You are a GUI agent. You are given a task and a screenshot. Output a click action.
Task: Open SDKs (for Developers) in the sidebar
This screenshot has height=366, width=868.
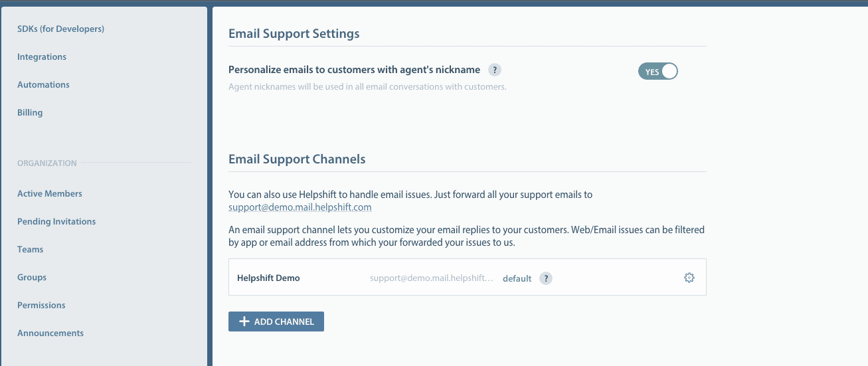tap(60, 29)
